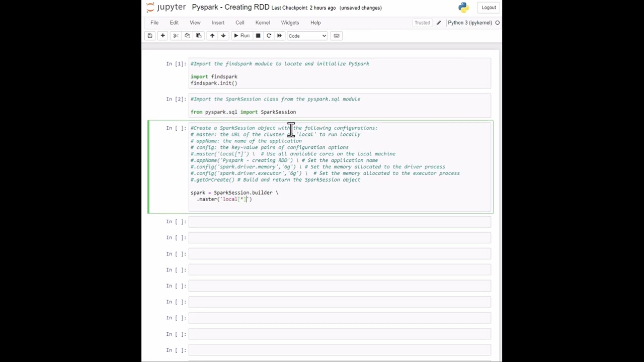Click the Last Checkpoint: 2 hours ago text

pyautogui.click(x=303, y=8)
